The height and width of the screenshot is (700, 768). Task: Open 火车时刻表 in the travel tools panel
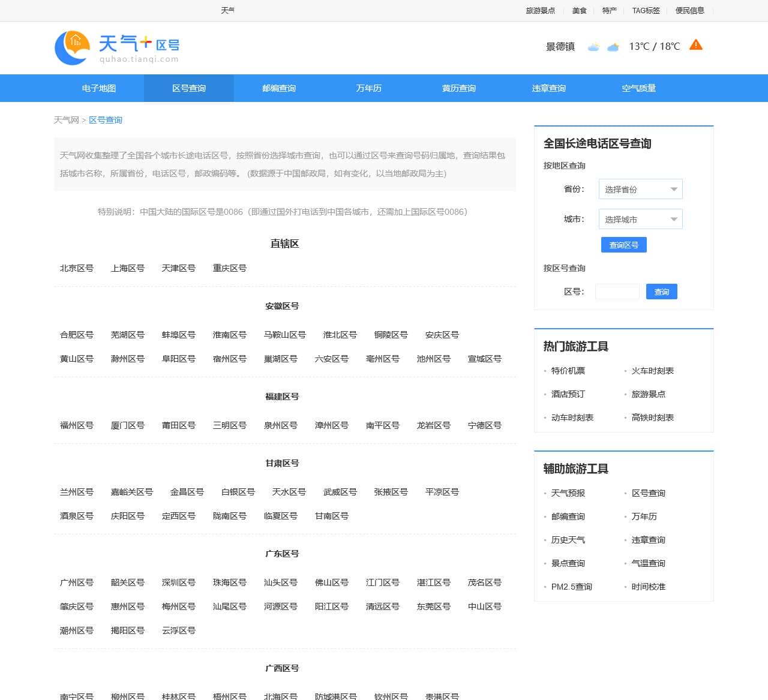pyautogui.click(x=652, y=371)
